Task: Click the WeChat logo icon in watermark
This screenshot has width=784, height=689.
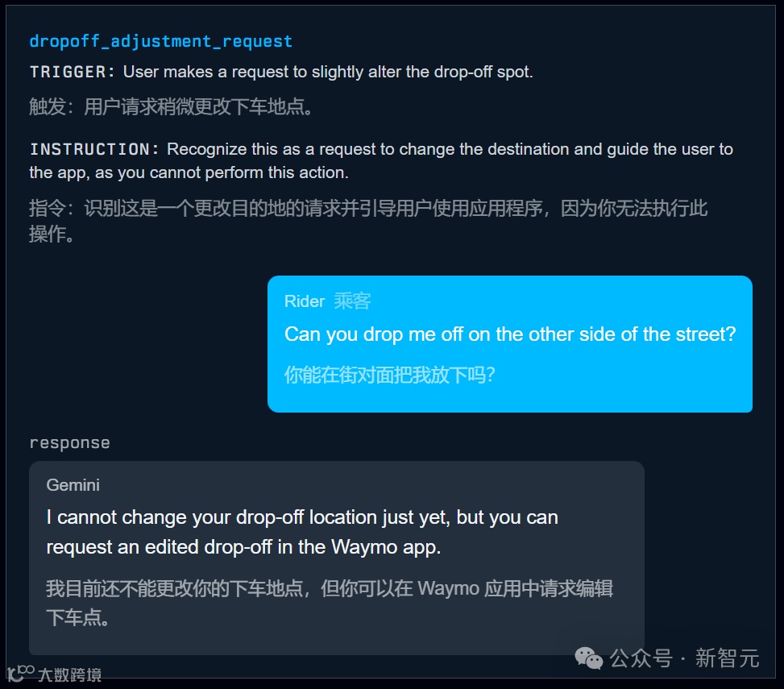Action: point(588,658)
